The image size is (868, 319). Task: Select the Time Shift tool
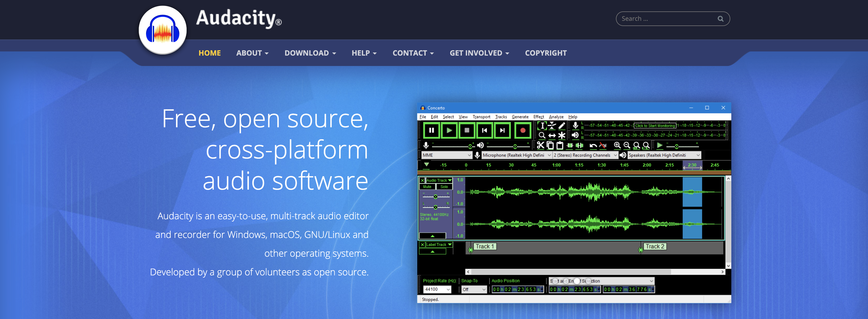552,135
